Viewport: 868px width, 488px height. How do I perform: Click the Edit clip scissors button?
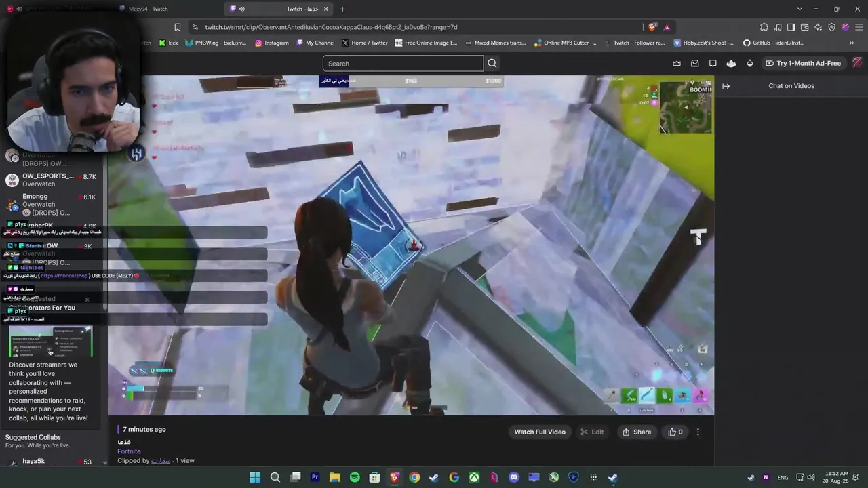point(593,432)
